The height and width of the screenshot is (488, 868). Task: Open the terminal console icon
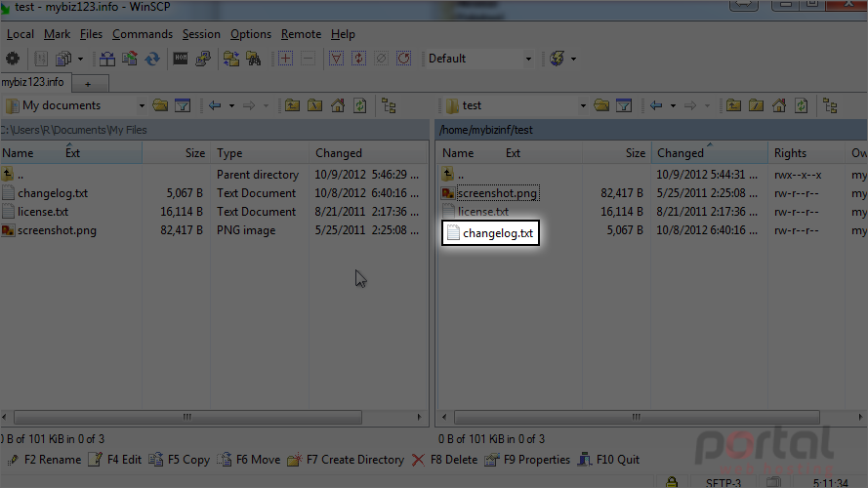(x=181, y=59)
